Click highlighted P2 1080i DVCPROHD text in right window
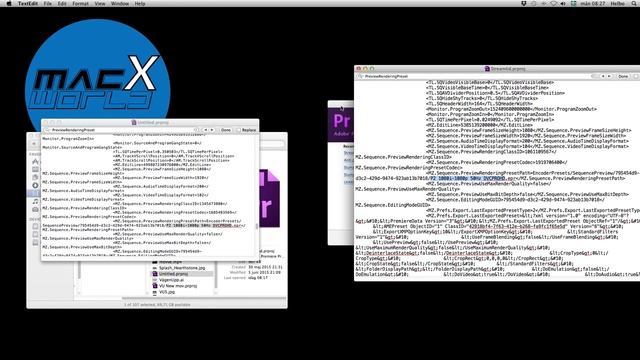 click(467, 178)
